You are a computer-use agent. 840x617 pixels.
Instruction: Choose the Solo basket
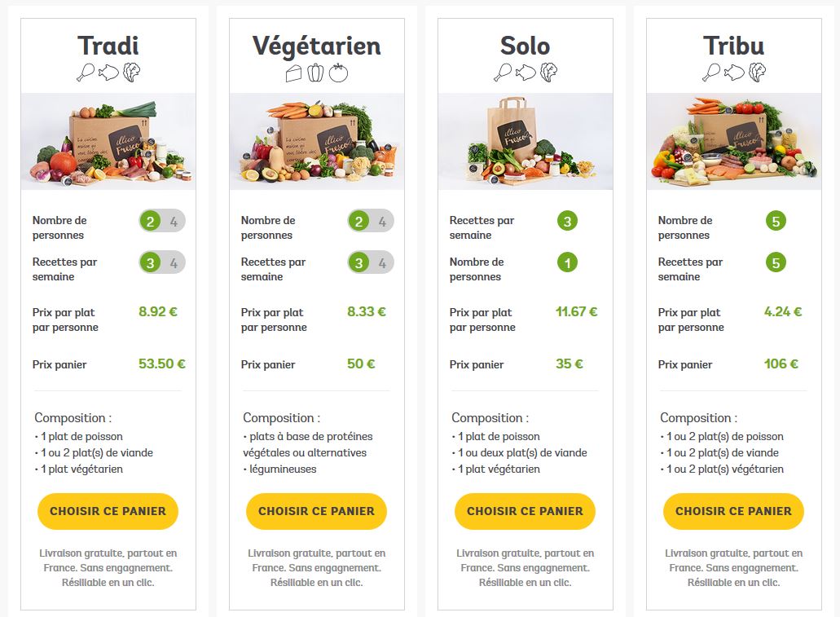525,511
